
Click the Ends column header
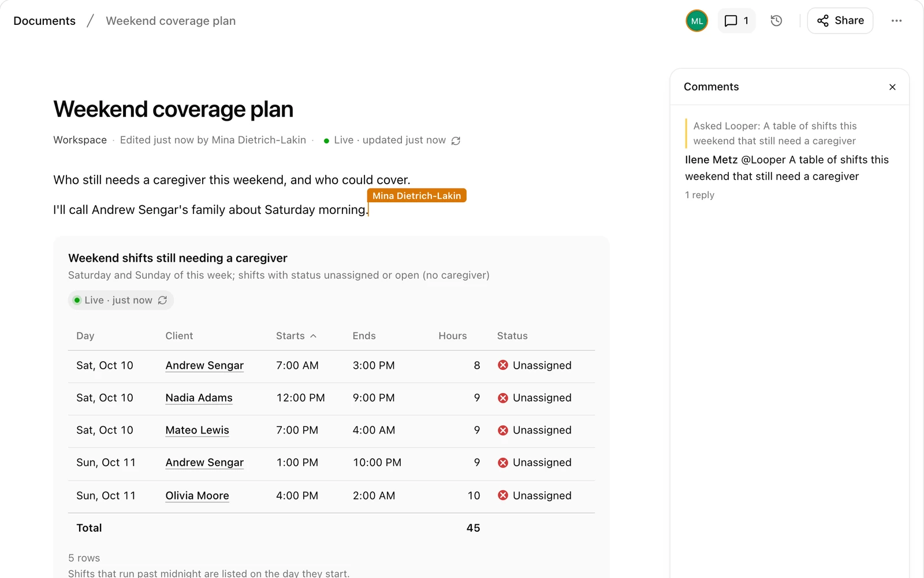coord(364,336)
